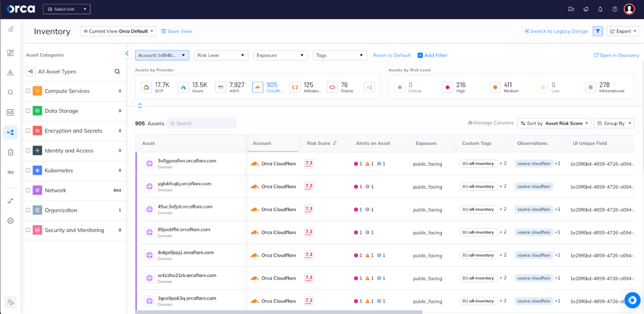The image size is (644, 314).
Task: Click the Exposure column header
Action: coord(426,143)
